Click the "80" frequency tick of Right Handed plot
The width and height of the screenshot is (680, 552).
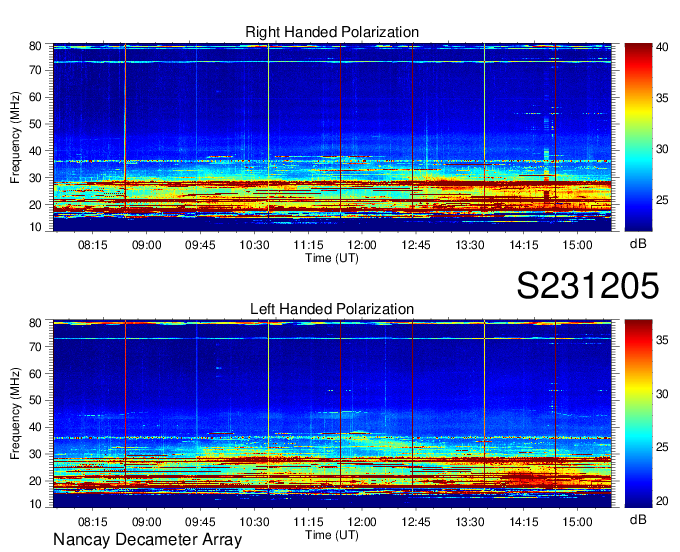[x=35, y=46]
